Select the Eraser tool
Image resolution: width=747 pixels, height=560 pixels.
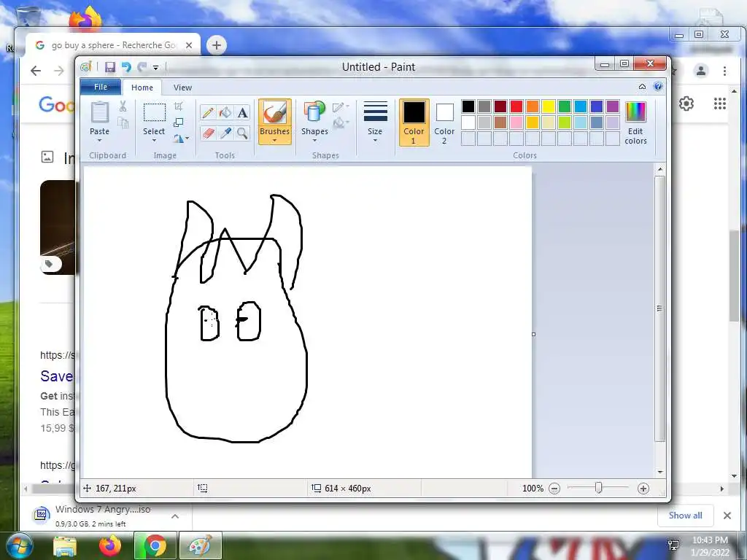click(x=208, y=133)
